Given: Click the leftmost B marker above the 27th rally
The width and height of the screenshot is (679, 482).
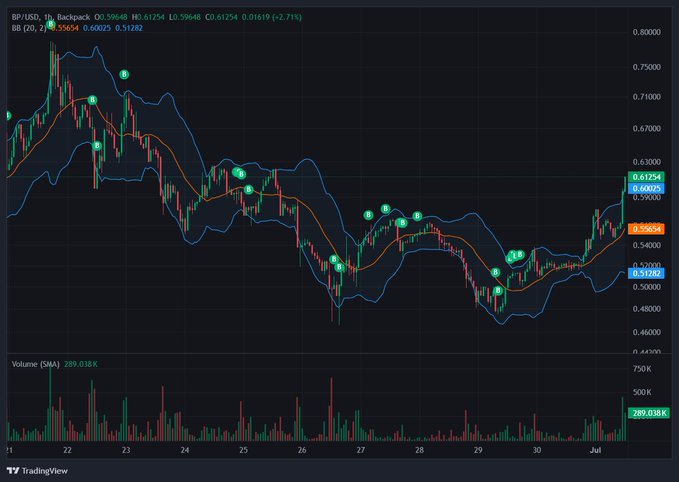Looking at the screenshot, I should [368, 215].
